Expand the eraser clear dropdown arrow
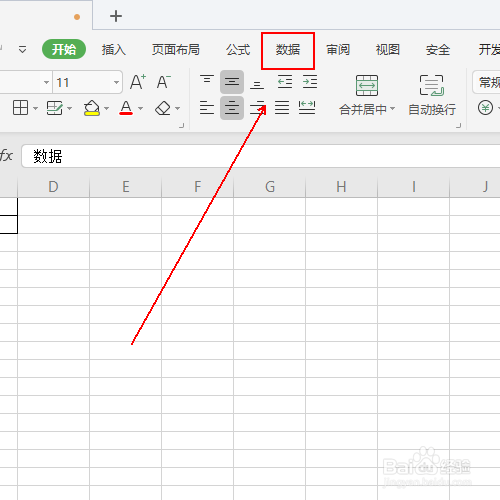 pos(178,108)
